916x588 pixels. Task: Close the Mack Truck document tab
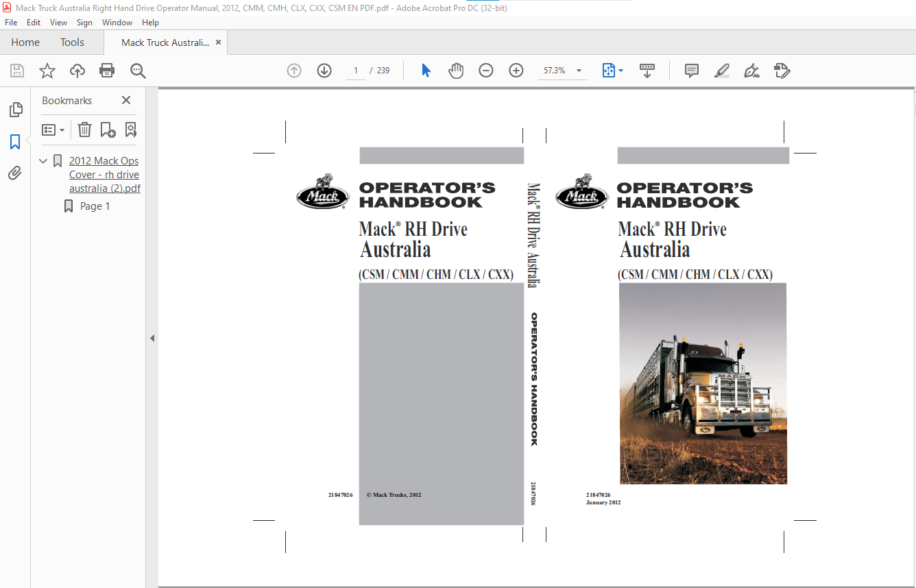point(218,42)
